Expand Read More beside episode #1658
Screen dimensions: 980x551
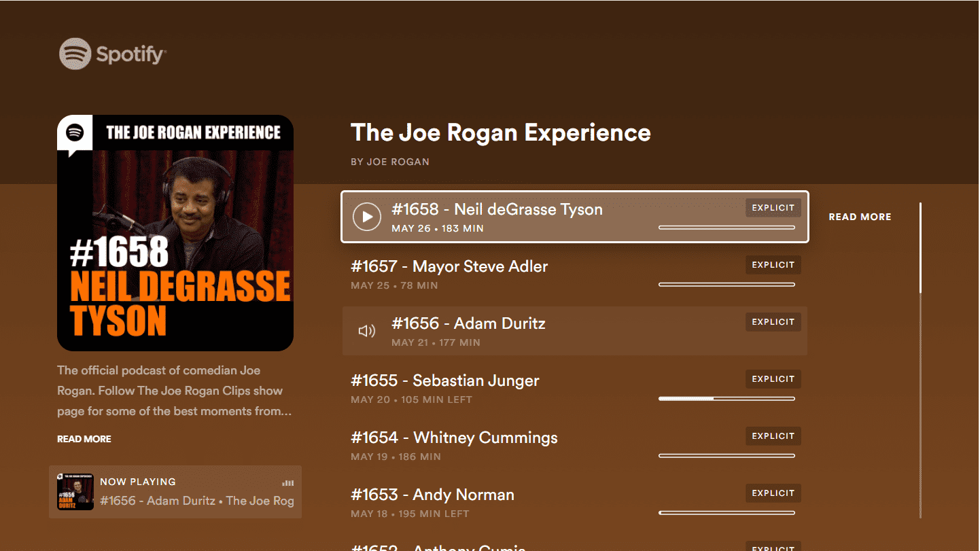860,217
